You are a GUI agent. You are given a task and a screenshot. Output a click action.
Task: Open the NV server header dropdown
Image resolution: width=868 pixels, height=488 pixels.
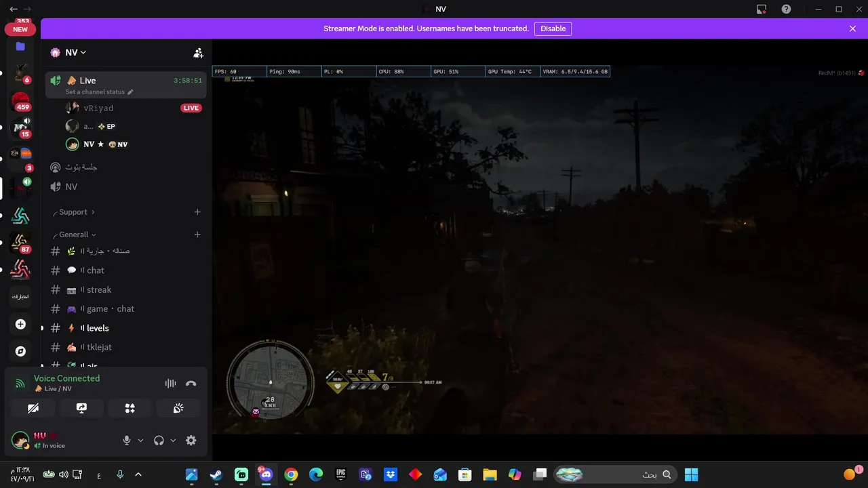pyautogui.click(x=68, y=52)
